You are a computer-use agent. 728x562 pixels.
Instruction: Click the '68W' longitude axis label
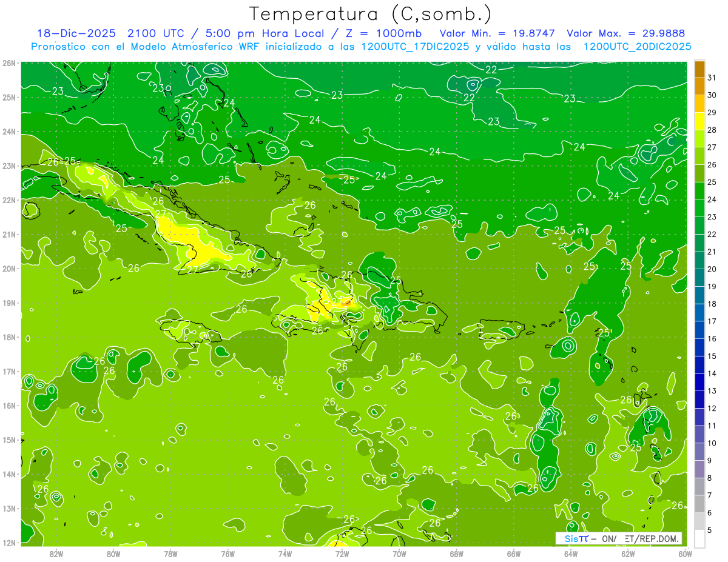(456, 554)
